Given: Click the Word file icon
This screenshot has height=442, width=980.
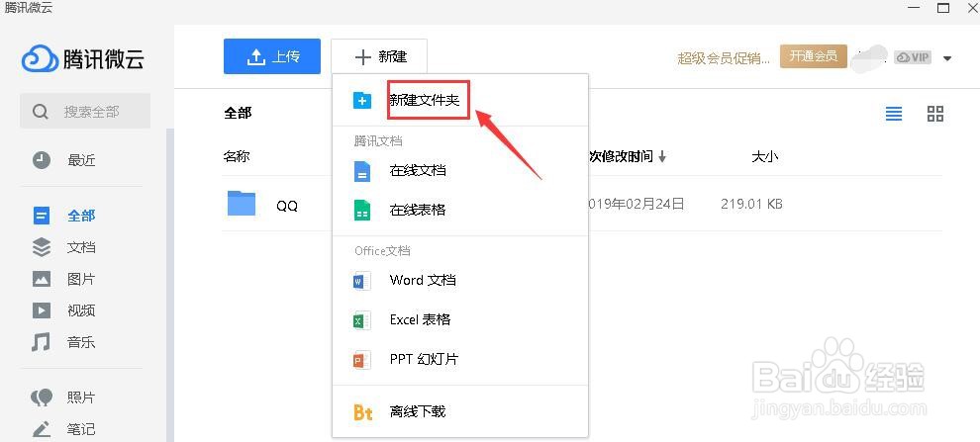Looking at the screenshot, I should click(x=362, y=281).
